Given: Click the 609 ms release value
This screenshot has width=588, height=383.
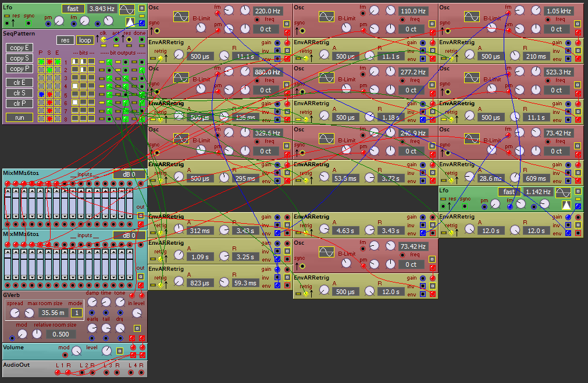Looking at the screenshot, I should [536, 178].
